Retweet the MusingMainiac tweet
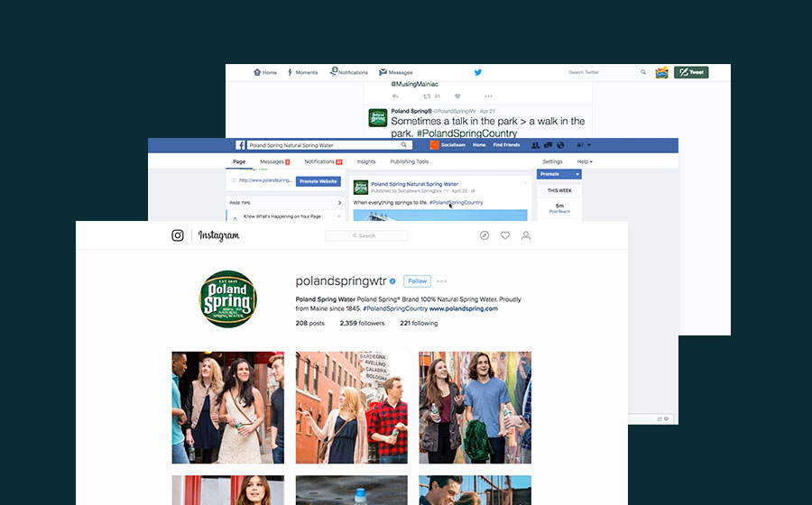 [x=426, y=96]
